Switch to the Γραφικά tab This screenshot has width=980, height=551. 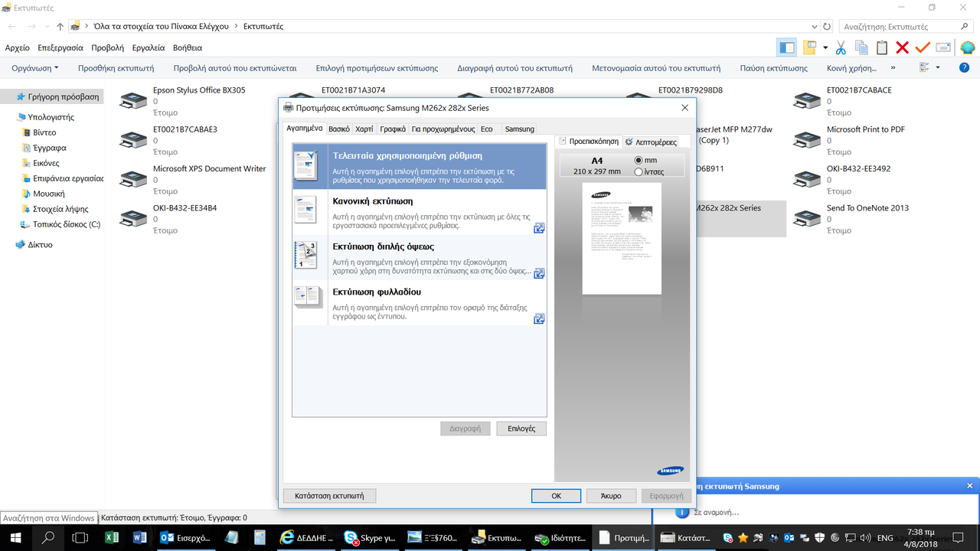(x=393, y=129)
